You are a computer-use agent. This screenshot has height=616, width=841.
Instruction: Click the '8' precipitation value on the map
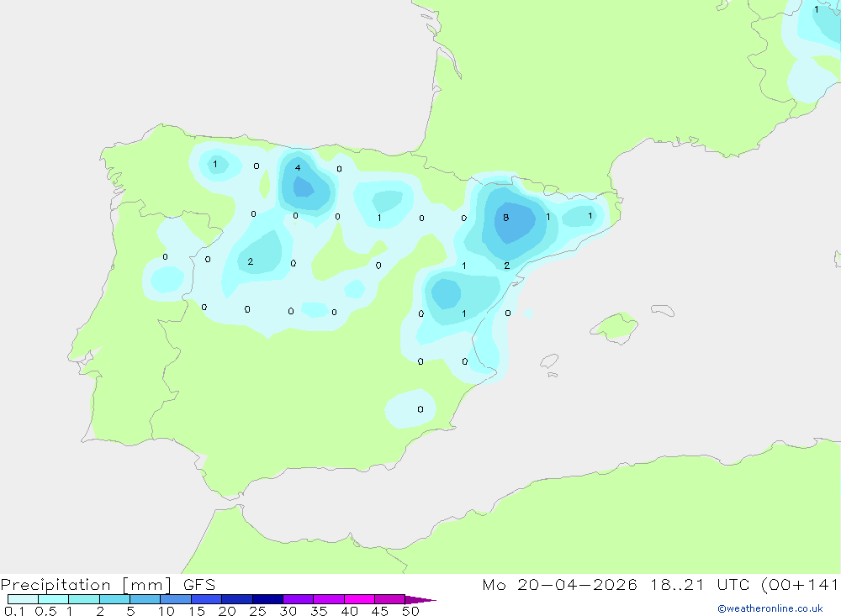tap(505, 218)
